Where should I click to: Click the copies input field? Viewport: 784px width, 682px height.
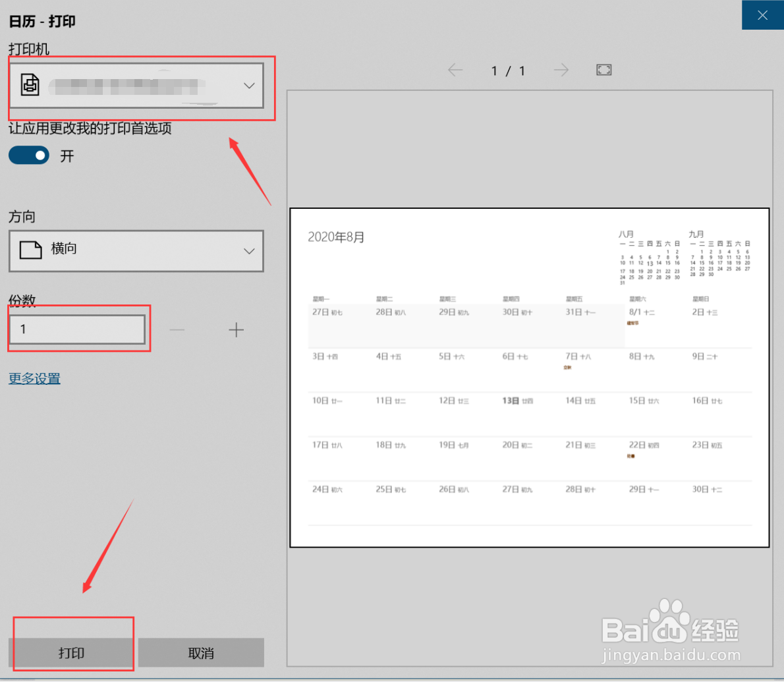click(78, 329)
